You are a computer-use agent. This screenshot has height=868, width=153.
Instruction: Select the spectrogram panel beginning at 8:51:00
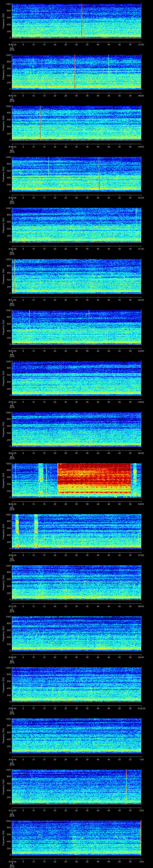click(x=77, y=276)
